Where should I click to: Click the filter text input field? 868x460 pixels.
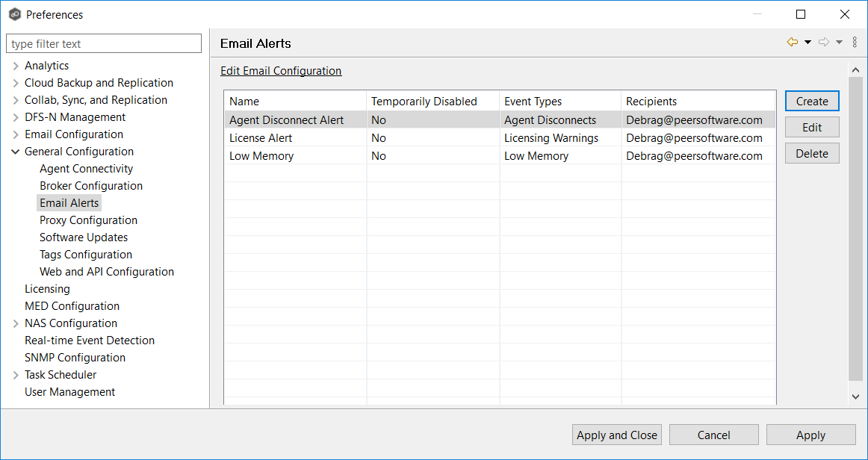pyautogui.click(x=104, y=44)
